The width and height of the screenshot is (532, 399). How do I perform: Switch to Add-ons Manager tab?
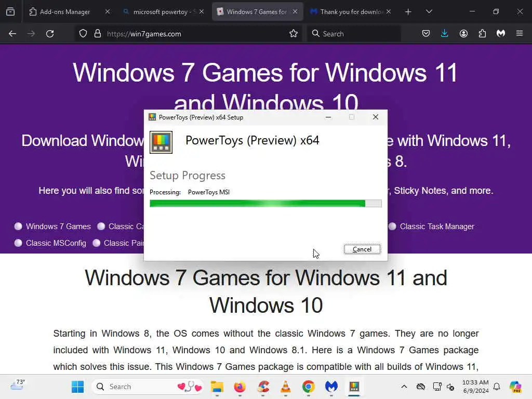click(64, 12)
